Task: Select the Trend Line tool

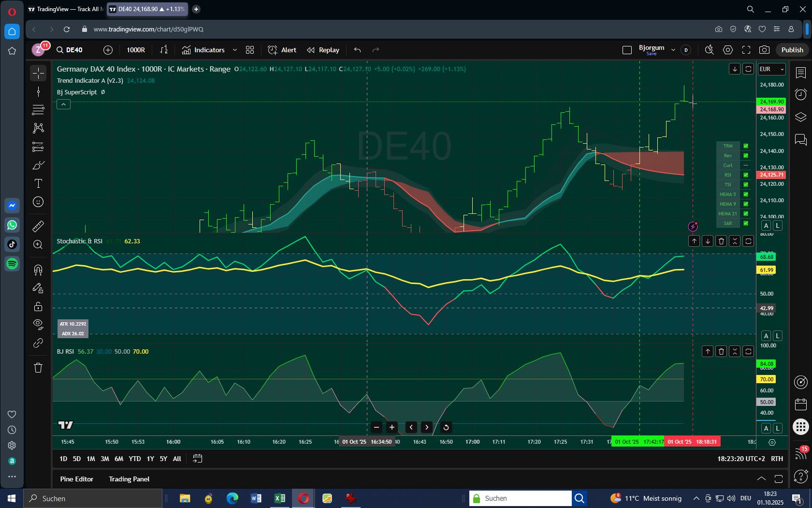Action: (38, 90)
